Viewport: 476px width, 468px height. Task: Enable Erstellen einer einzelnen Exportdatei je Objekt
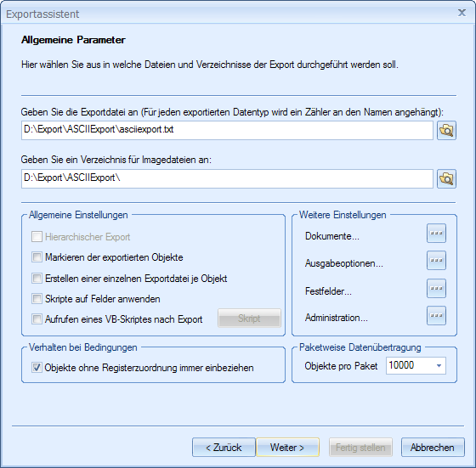[x=37, y=278]
